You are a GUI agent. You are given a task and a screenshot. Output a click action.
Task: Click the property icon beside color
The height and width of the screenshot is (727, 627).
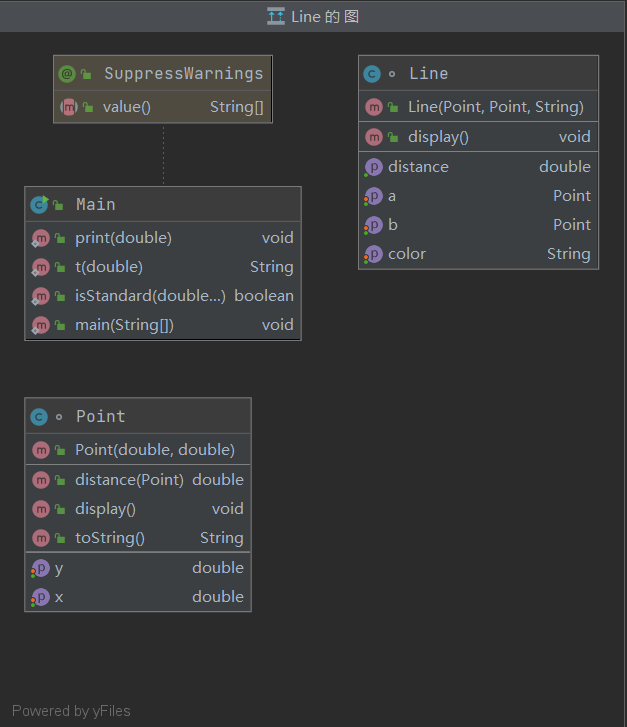(374, 254)
